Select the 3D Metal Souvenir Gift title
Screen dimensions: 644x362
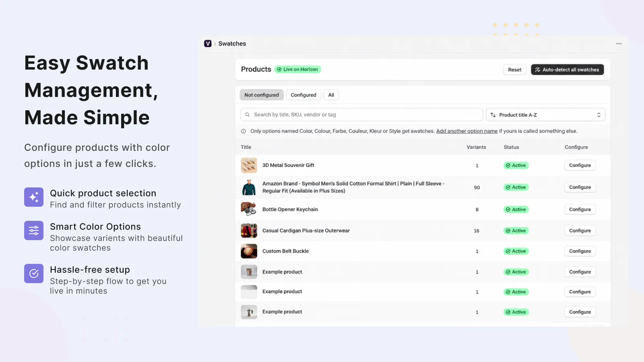[x=288, y=165]
